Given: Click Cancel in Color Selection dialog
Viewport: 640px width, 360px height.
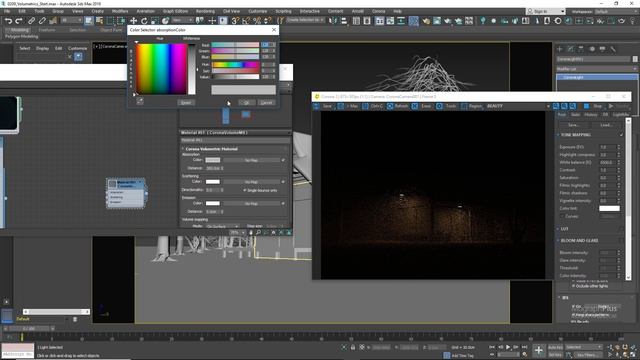Looking at the screenshot, I should tap(267, 102).
